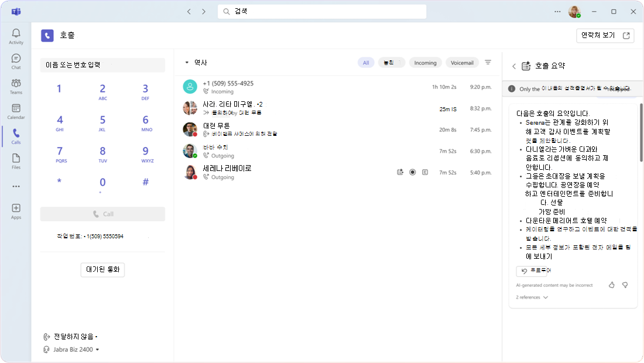This screenshot has width=644, height=363.
Task: Click the work number 1(509) 5550594 text
Action: tap(105, 237)
